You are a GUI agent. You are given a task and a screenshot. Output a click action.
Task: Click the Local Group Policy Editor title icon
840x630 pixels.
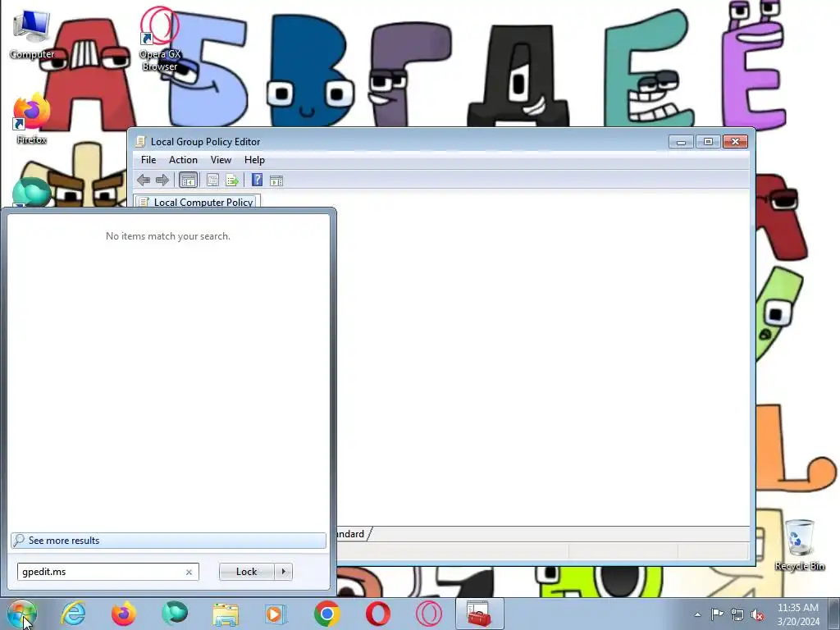(140, 141)
